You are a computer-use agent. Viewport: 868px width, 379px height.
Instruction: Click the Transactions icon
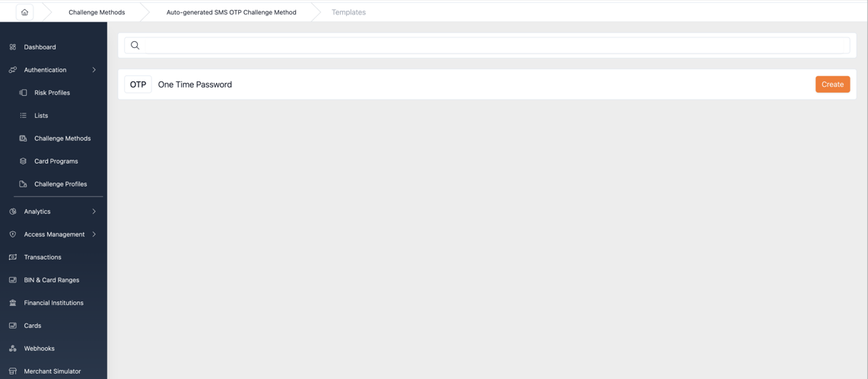tap(13, 257)
